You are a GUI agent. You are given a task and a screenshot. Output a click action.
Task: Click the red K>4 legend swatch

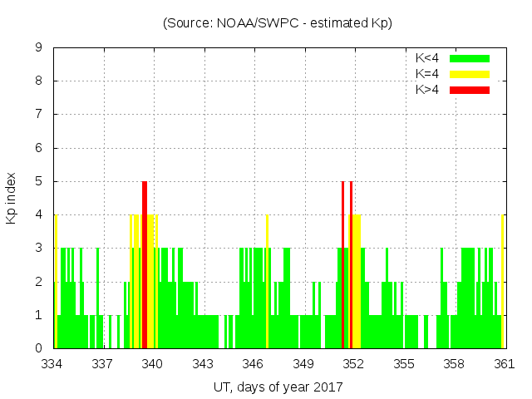point(469,90)
